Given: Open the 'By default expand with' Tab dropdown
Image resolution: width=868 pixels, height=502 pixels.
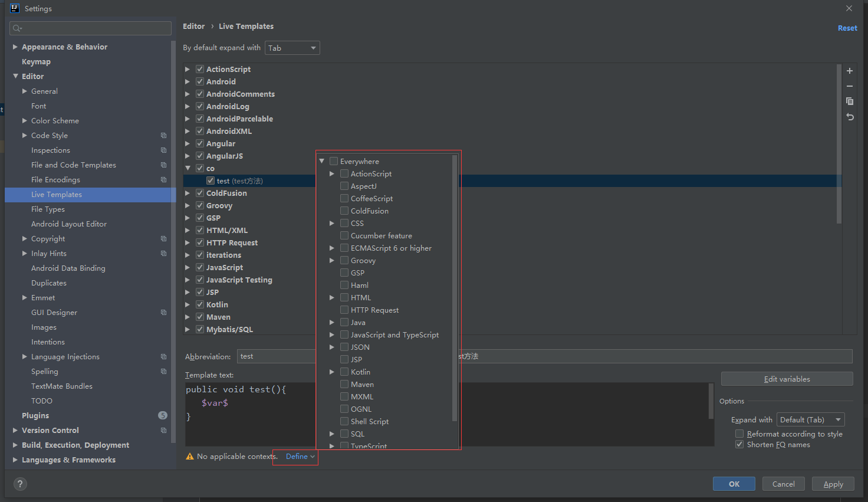Looking at the screenshot, I should [292, 48].
